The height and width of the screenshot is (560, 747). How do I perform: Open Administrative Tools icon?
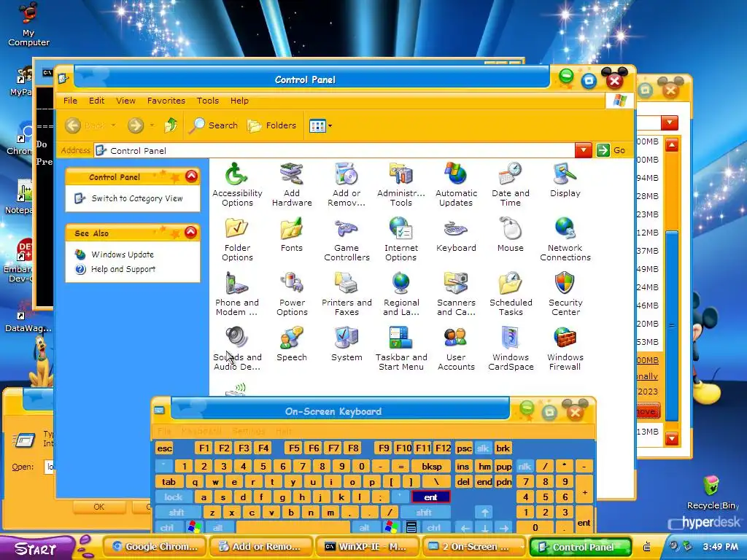(401, 184)
